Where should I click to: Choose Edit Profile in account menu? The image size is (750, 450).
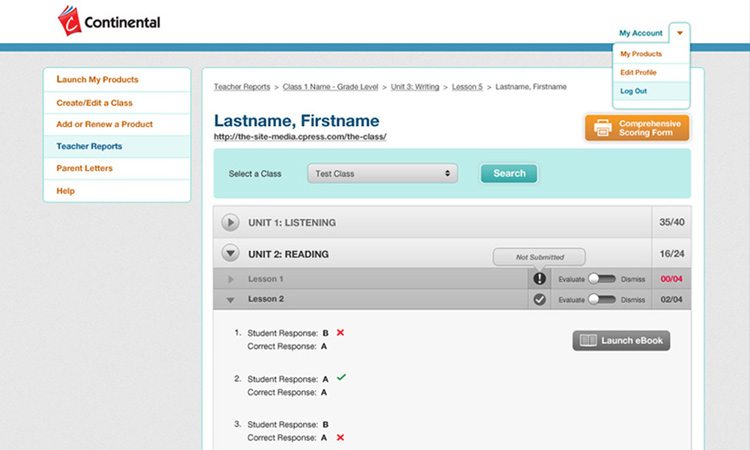click(638, 73)
